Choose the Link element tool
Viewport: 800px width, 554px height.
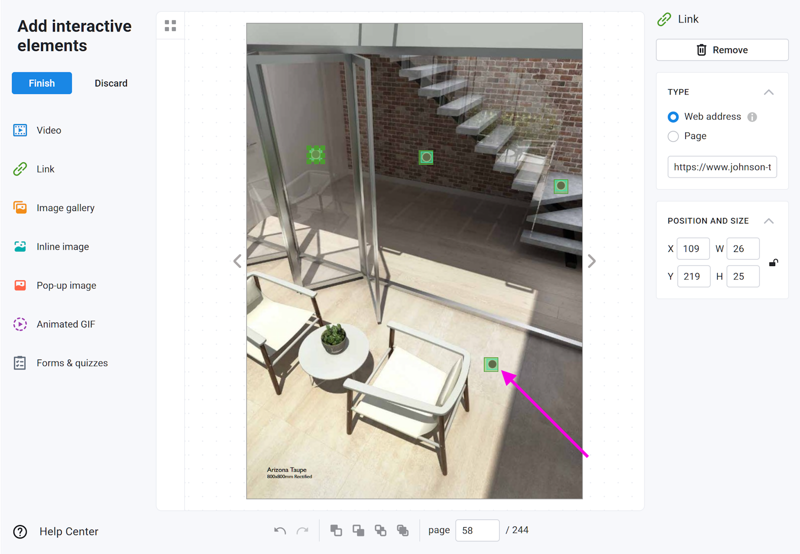point(34,169)
